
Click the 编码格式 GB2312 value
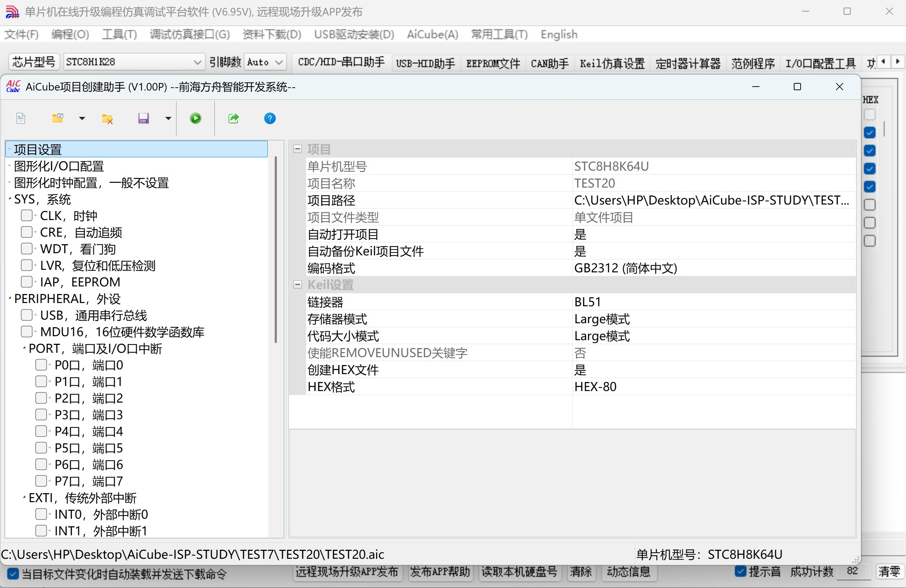coord(713,268)
